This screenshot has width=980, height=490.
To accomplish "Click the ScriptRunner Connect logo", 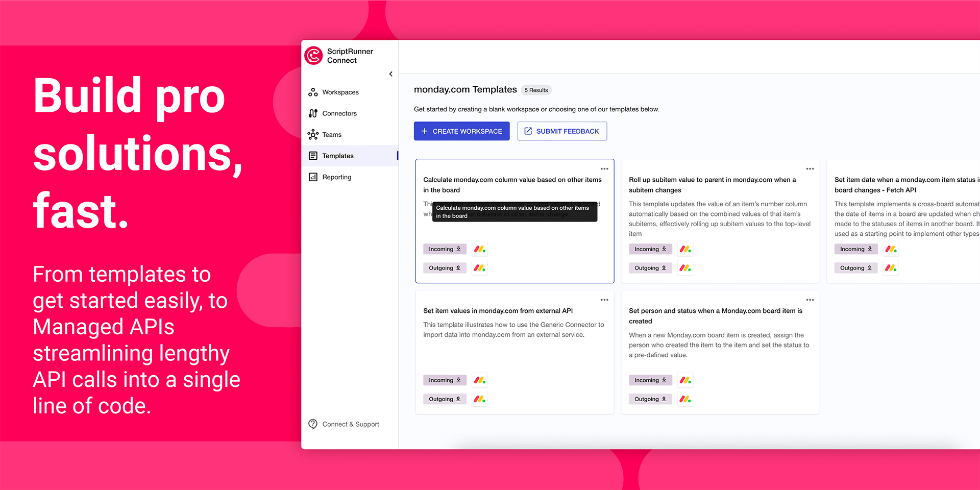I will (314, 56).
